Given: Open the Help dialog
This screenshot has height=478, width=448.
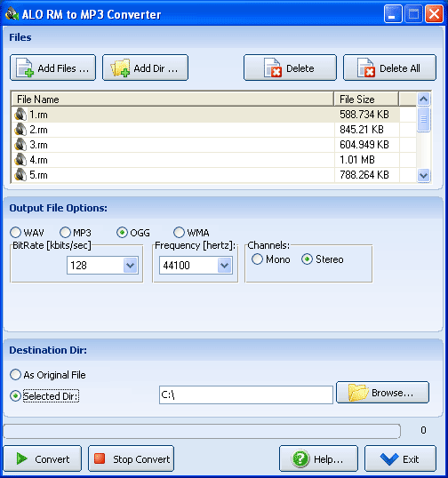Looking at the screenshot, I should point(318,458).
